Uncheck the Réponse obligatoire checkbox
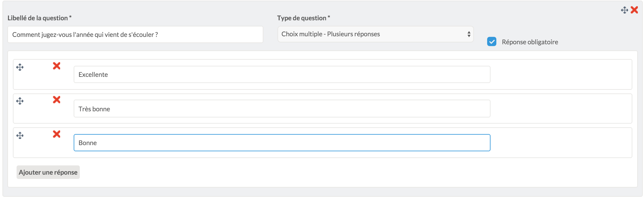The height and width of the screenshot is (198, 644). (492, 42)
